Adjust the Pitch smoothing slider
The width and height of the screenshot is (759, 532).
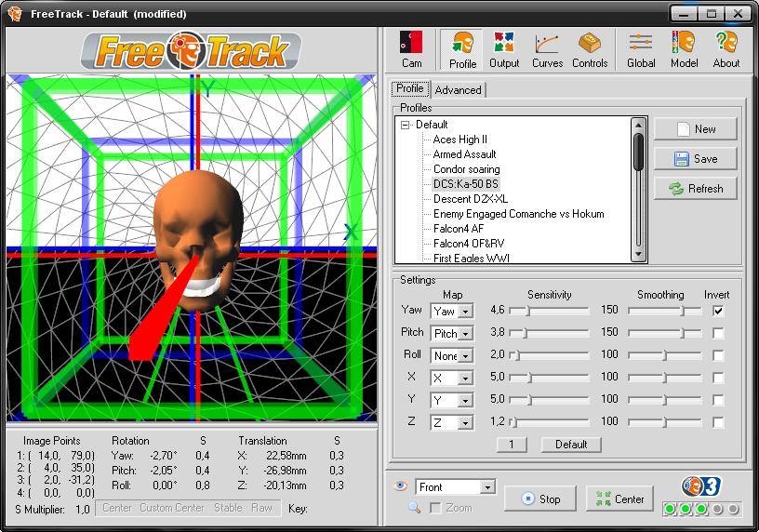pyautogui.click(x=664, y=333)
